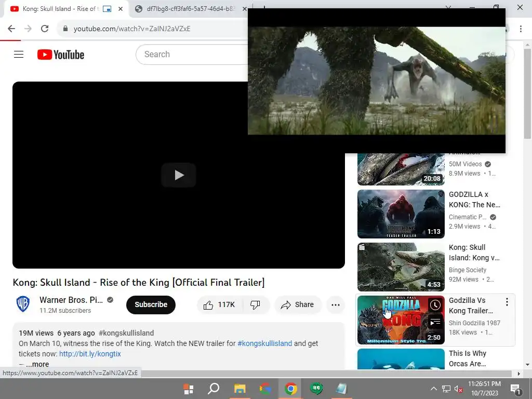The image size is (532, 399).
Task: Open the notification center icon
Action: (516, 389)
